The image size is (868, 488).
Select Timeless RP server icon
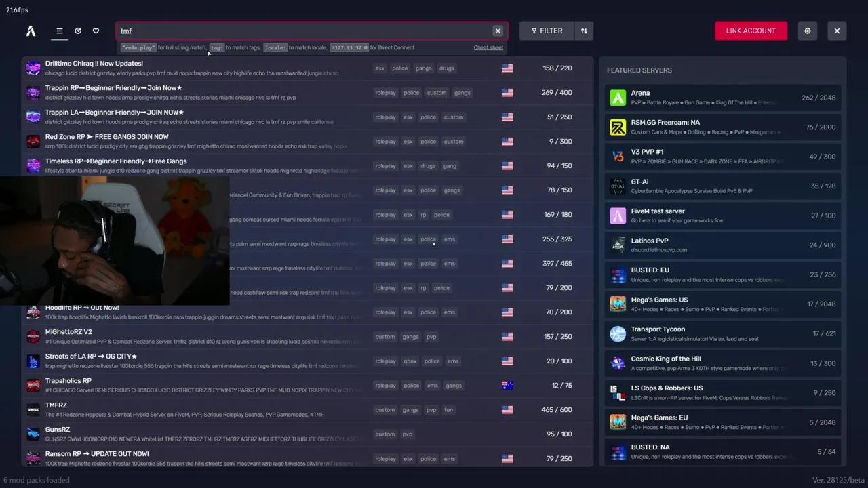[33, 165]
